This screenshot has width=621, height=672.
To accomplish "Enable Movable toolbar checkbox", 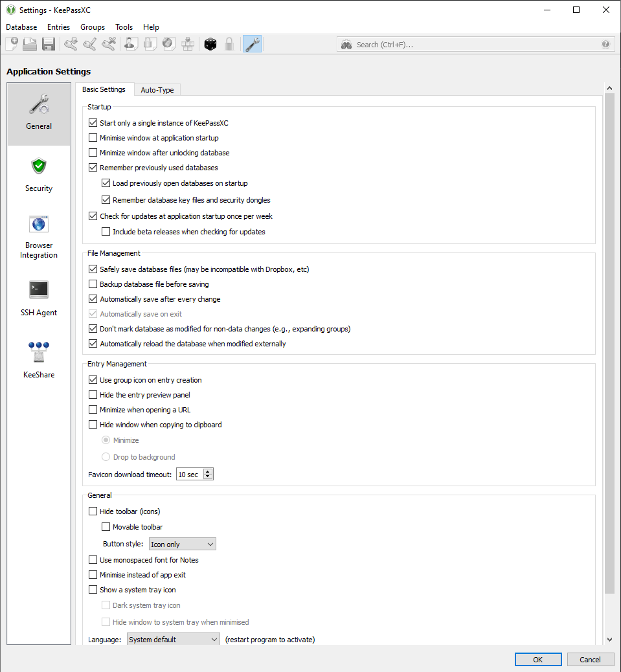I will pyautogui.click(x=106, y=527).
